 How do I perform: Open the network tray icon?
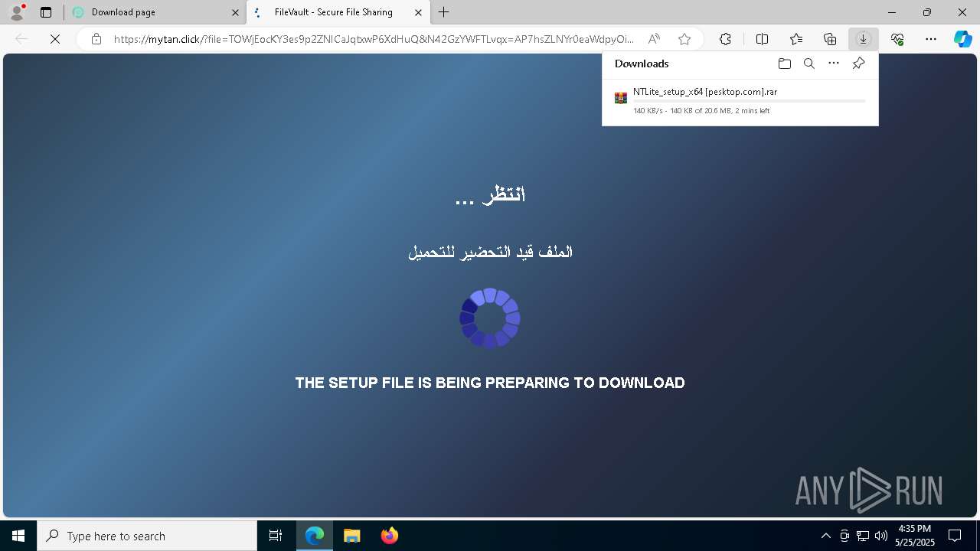[863, 536]
